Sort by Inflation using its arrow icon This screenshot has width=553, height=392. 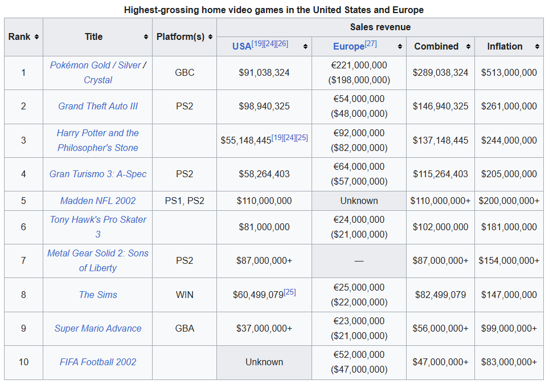(536, 47)
